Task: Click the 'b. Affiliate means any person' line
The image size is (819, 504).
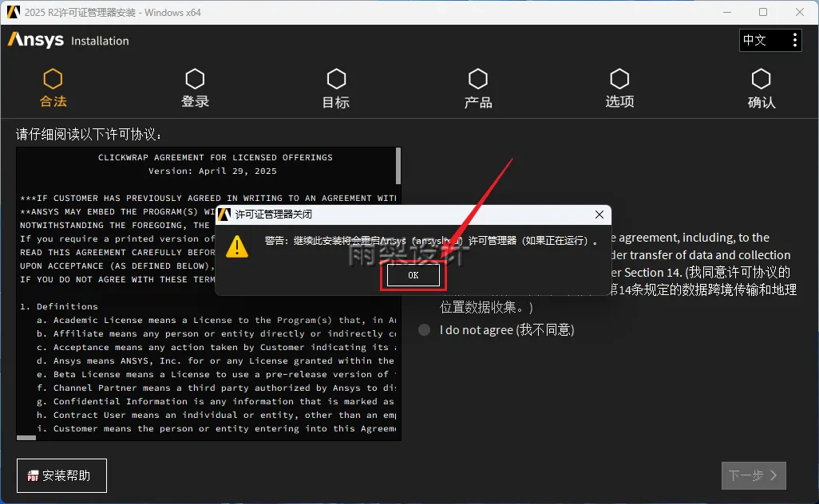Action: tap(216, 334)
